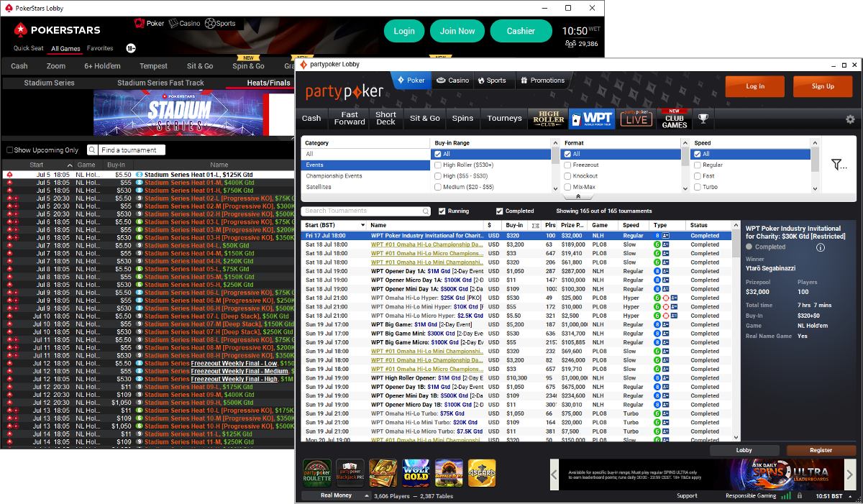Viewport: 863px width, 504px height.
Task: Check High Roller ($530+) buy-in filter
Action: click(x=437, y=165)
